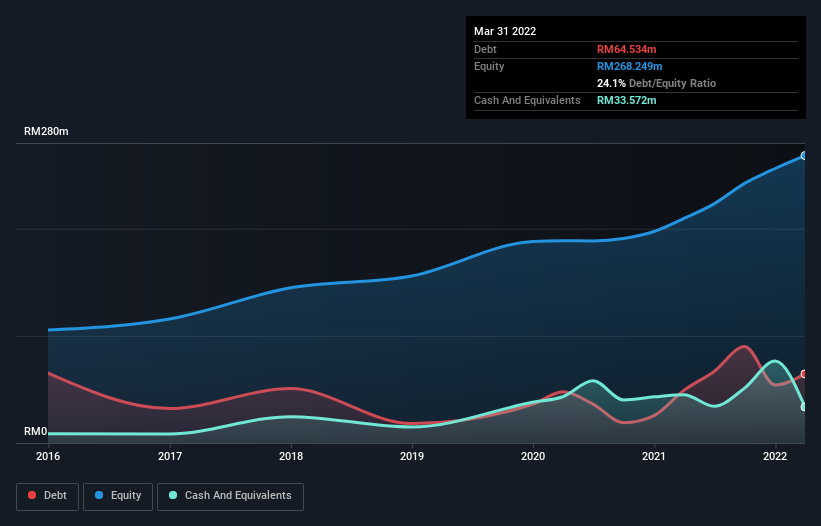This screenshot has width=821, height=526.
Task: Toggle the Equity legend button
Action: coord(118,496)
